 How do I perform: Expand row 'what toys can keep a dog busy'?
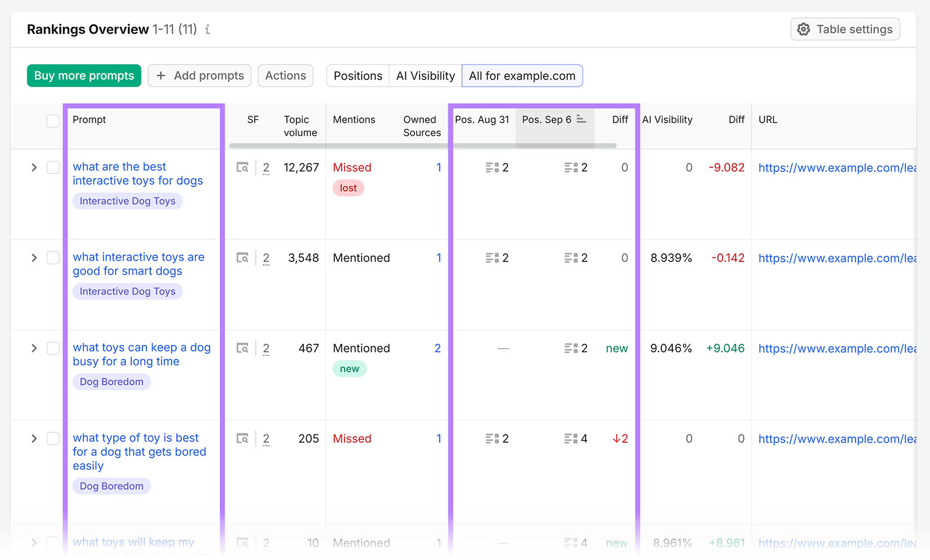(34, 348)
